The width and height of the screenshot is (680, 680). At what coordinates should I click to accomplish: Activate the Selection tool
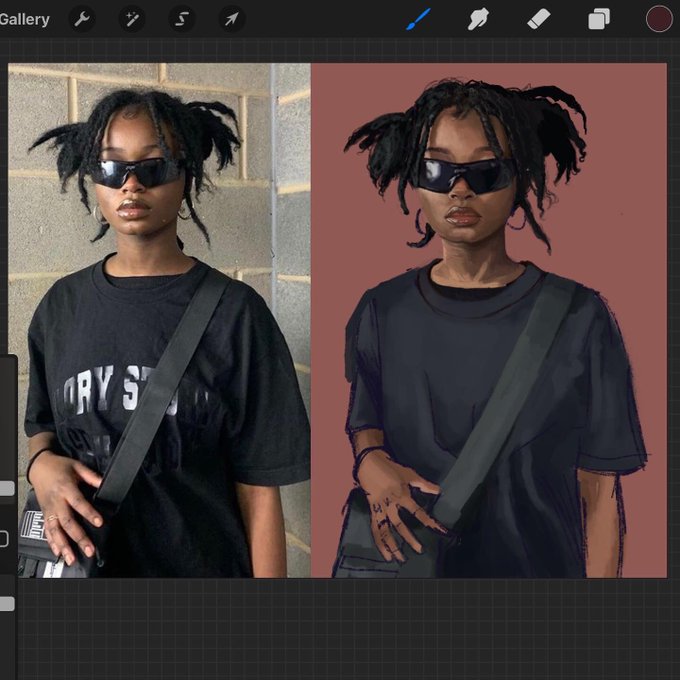[x=182, y=19]
